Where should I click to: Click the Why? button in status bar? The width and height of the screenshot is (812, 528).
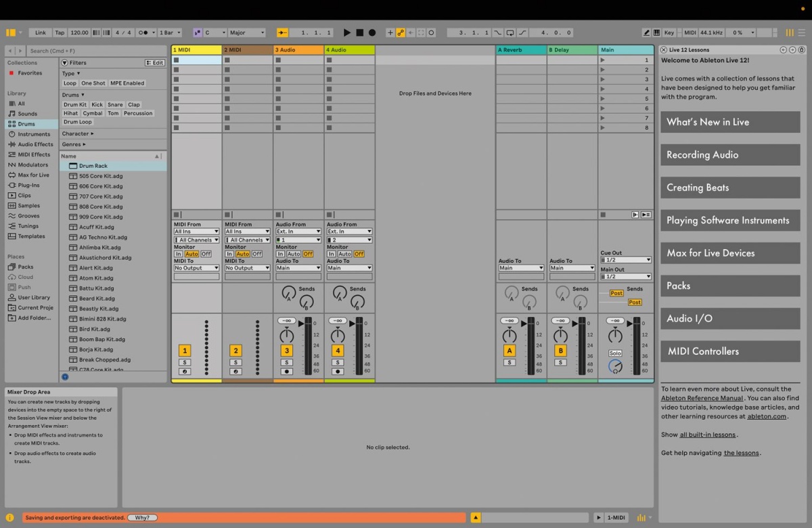142,518
